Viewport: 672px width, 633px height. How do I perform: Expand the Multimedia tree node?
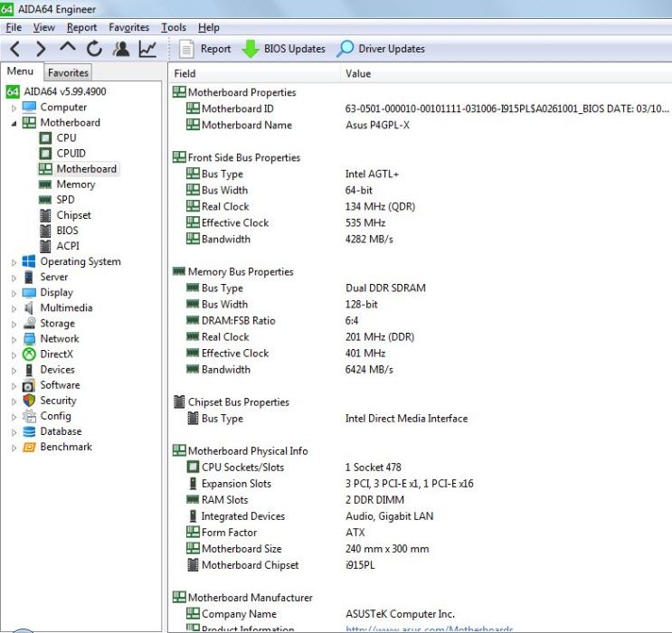click(x=14, y=308)
